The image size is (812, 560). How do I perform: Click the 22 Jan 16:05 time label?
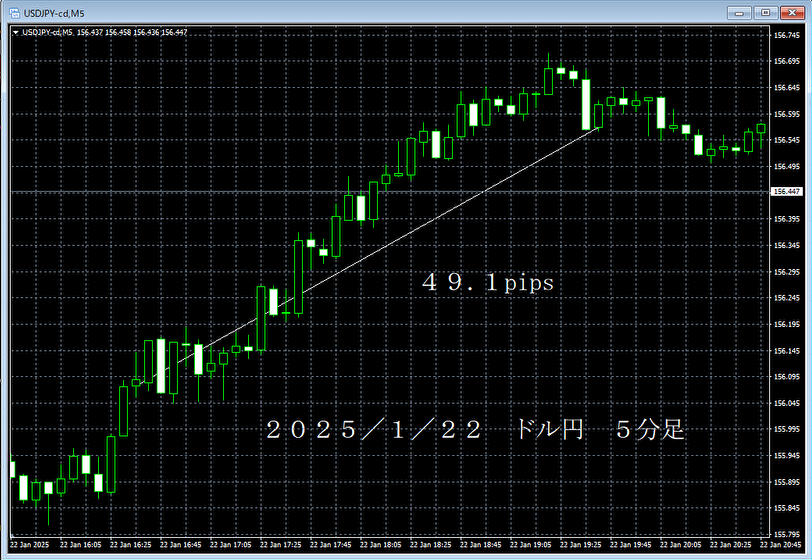tap(80, 544)
